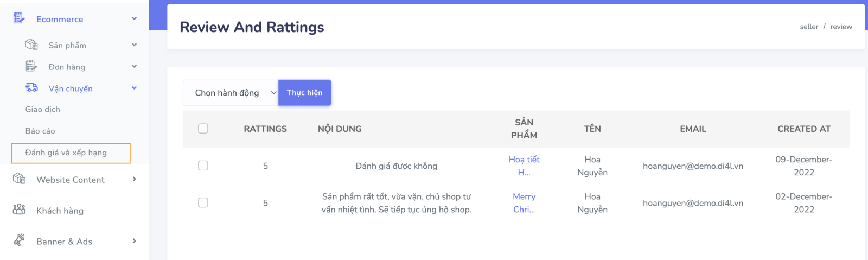Click the seller breadcrumb link
Screen dimensions: 868x260
point(809,27)
